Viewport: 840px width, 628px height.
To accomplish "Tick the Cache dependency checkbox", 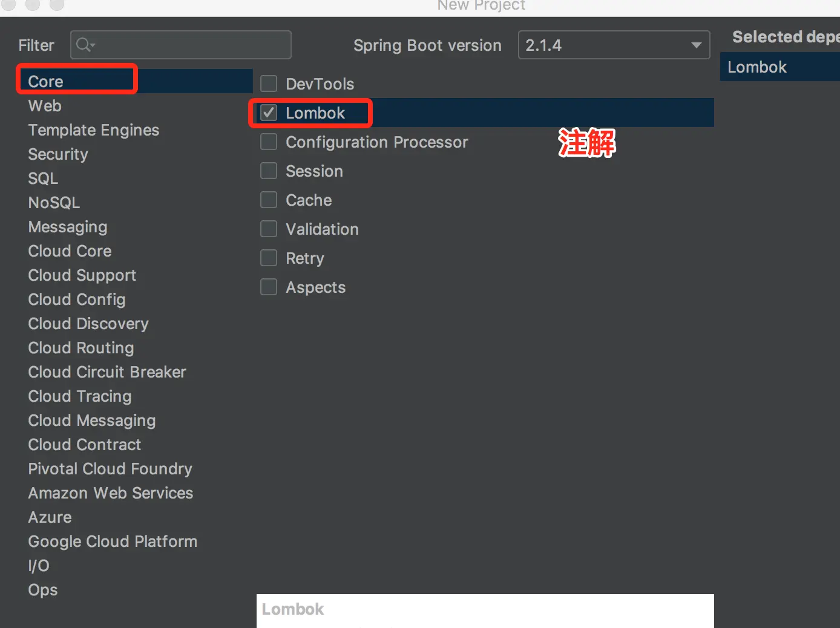I will click(x=269, y=200).
